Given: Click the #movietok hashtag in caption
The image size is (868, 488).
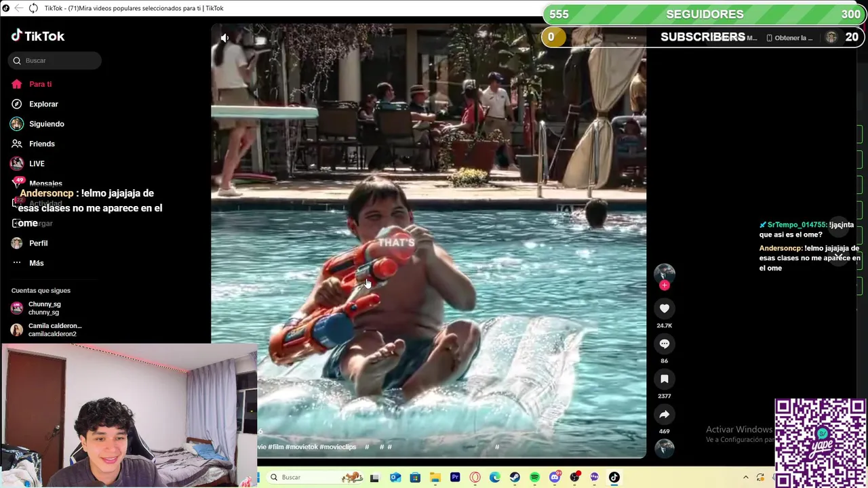Looking at the screenshot, I should tap(302, 447).
